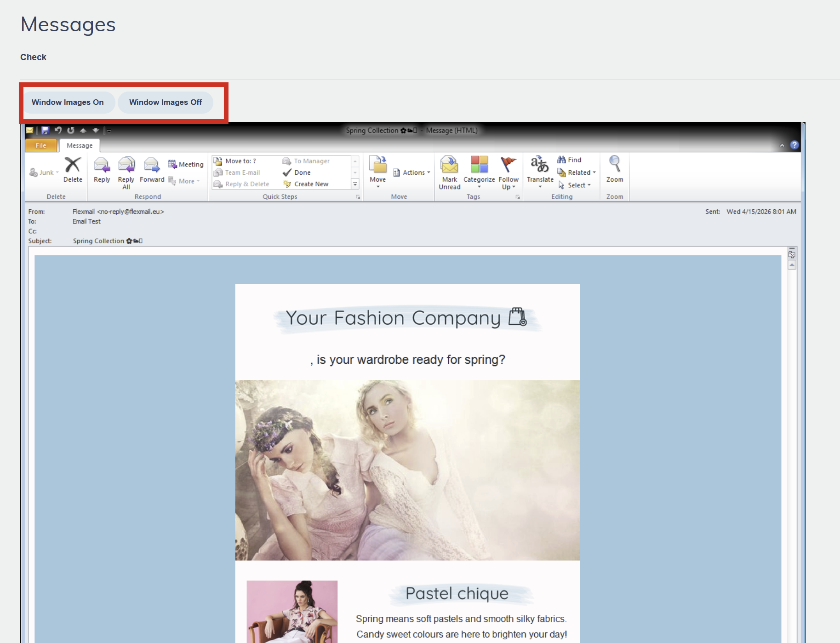The height and width of the screenshot is (643, 840).
Task: Click the Save icon in the quick access toolbar
Action: click(45, 130)
